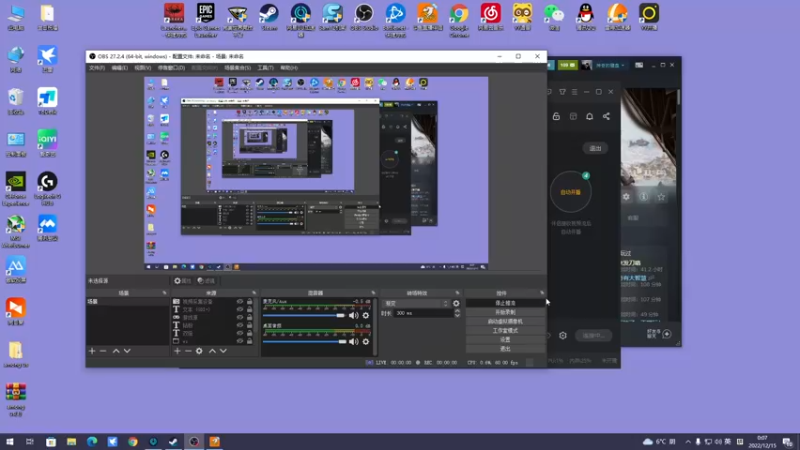Open Mic/Aux channel gear settings

point(366,315)
